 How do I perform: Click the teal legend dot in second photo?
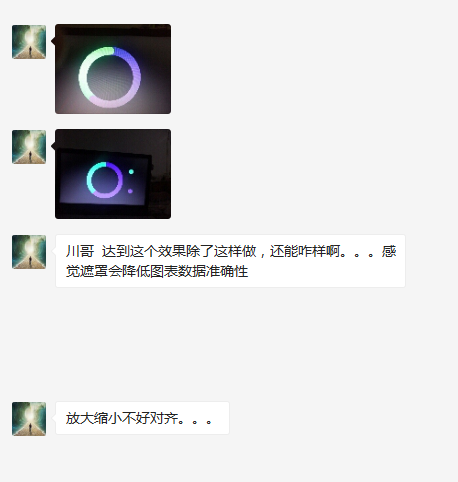point(131,172)
